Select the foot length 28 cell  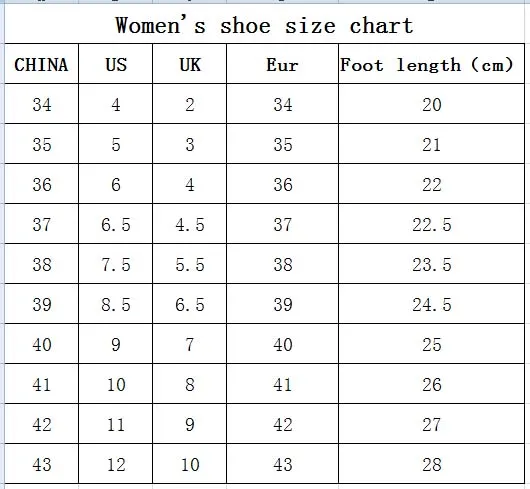(432, 464)
